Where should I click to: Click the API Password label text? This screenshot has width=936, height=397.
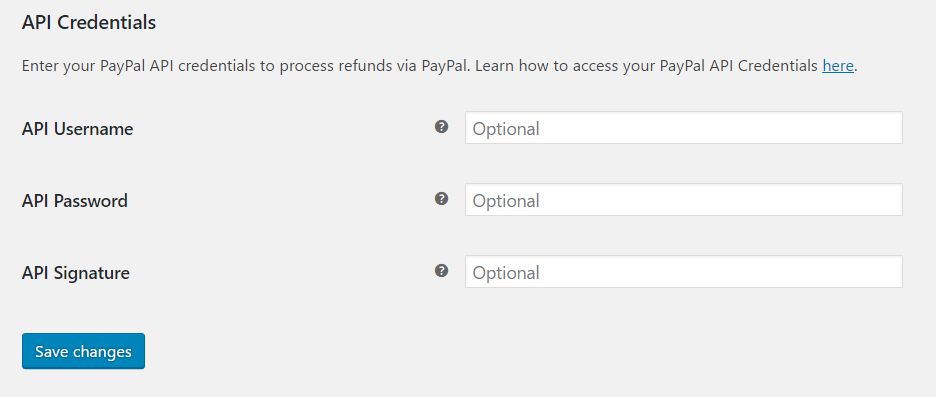(x=75, y=201)
